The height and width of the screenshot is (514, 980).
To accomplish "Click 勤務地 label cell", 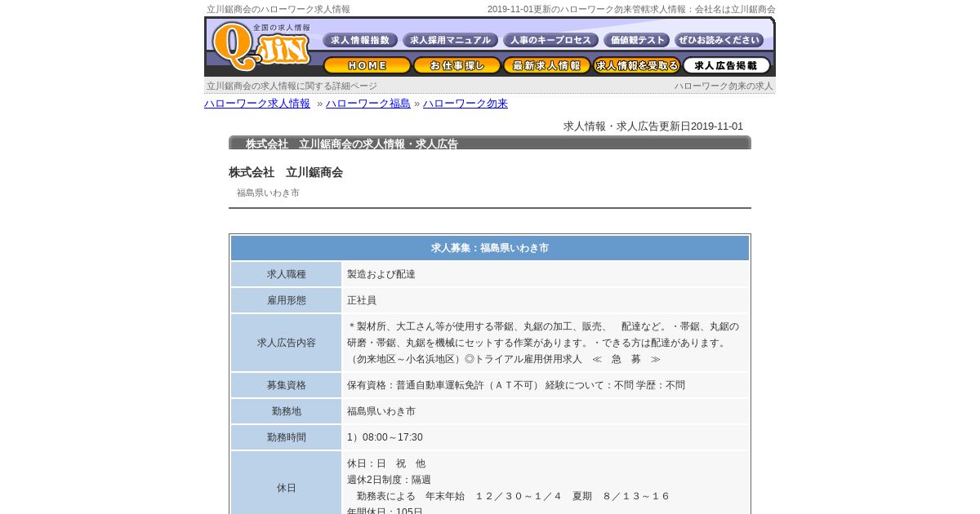I will click(286, 411).
